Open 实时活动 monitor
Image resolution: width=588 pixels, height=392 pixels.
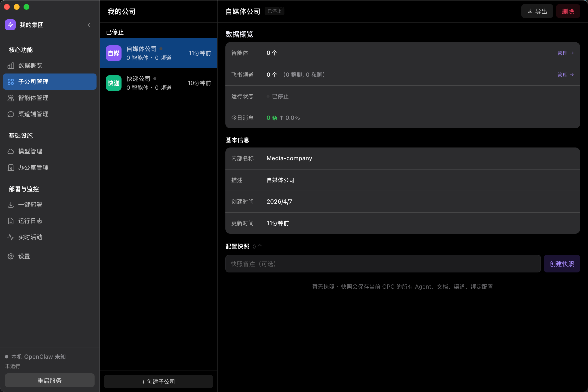pos(30,237)
